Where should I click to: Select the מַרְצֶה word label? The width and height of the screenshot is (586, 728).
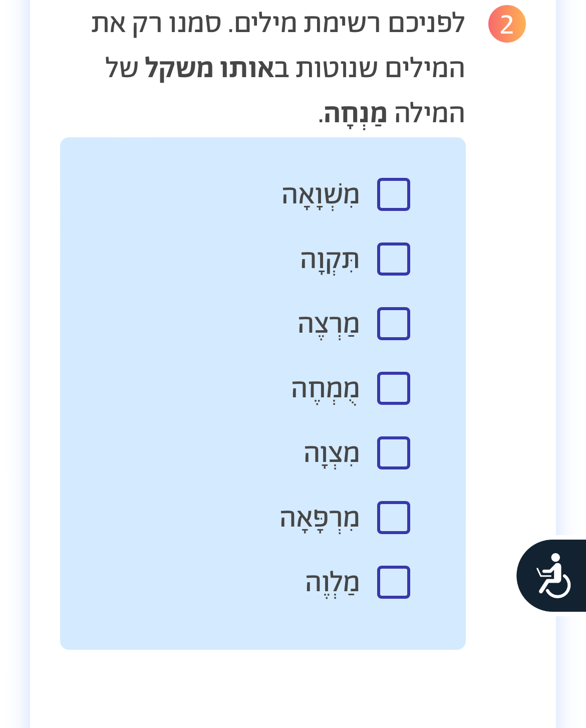coord(329,325)
